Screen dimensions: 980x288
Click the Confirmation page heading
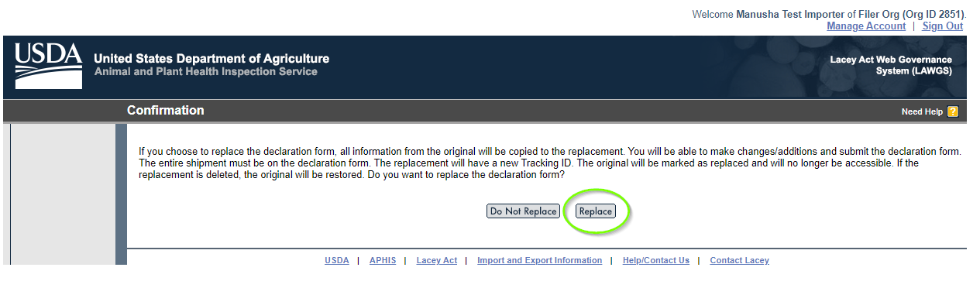[x=166, y=111]
